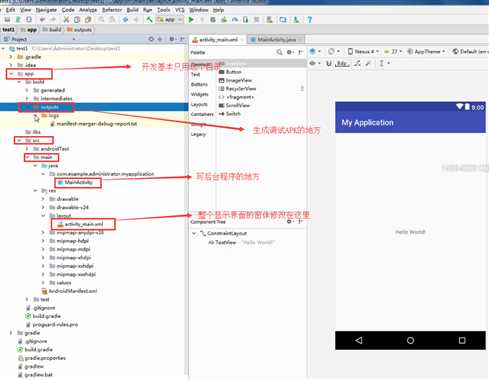This screenshot has height=380, width=489.
Task: Select AndroidManifest.xml in the project tree
Action: point(70,291)
